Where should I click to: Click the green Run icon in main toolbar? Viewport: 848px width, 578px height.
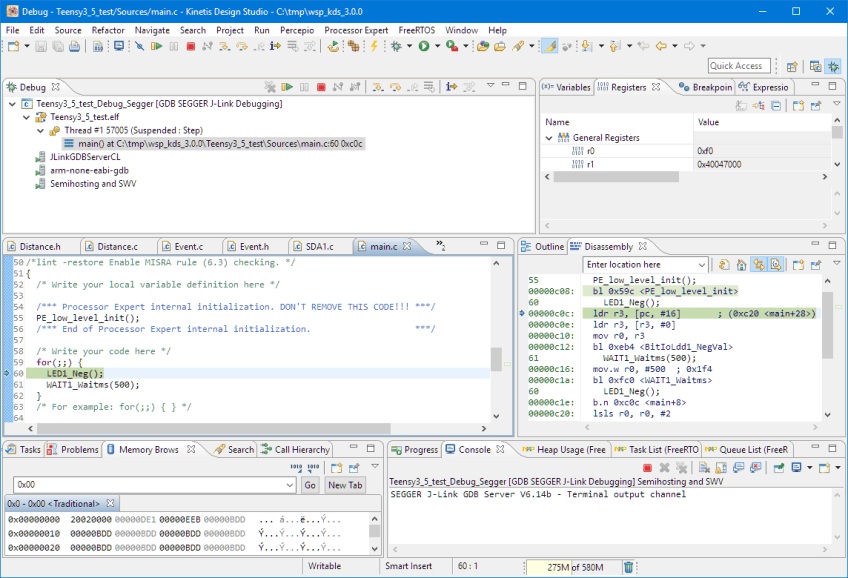pos(424,46)
